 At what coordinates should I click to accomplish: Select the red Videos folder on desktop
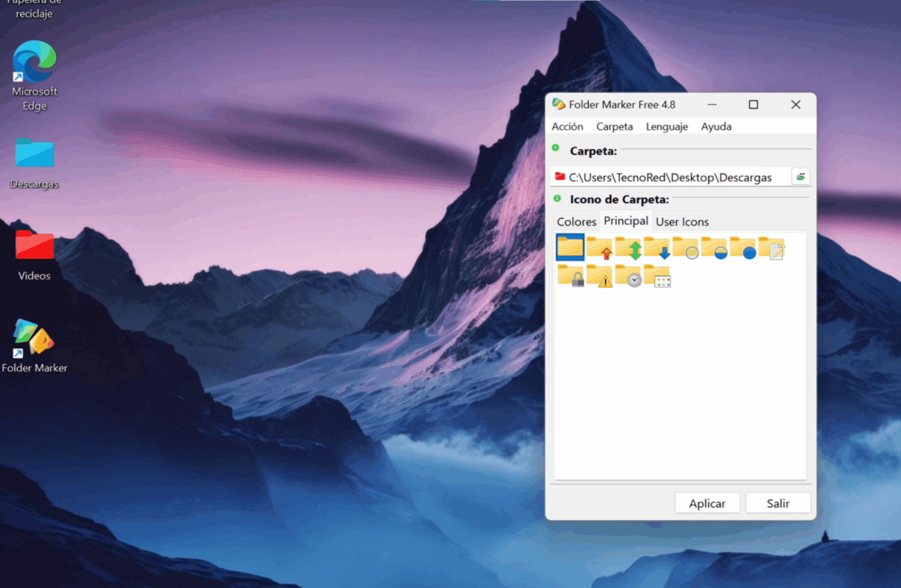pos(34,246)
